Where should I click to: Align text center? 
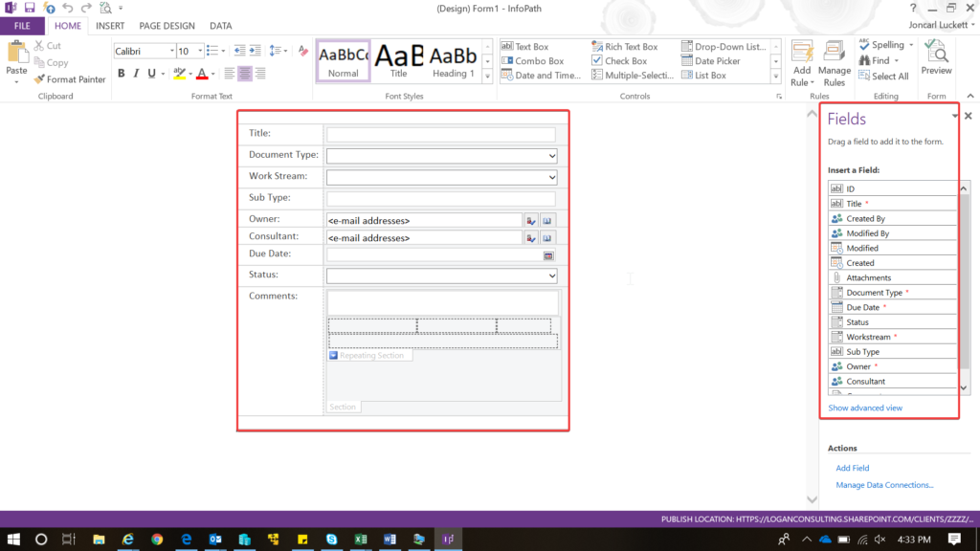point(244,73)
